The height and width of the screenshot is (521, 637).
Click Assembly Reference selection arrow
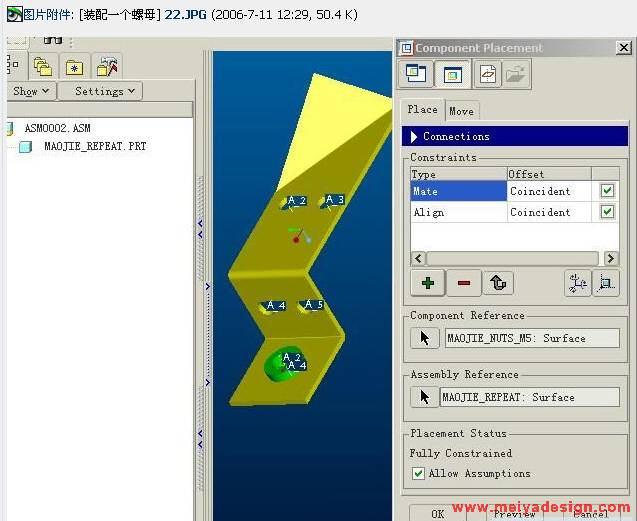tap(425, 397)
